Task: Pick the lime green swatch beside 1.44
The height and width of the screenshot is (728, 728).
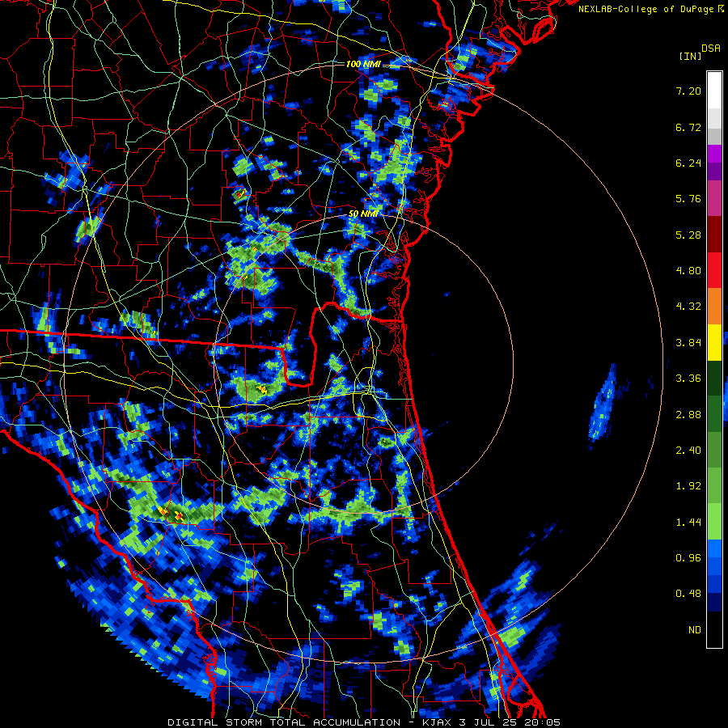Action: [x=714, y=522]
